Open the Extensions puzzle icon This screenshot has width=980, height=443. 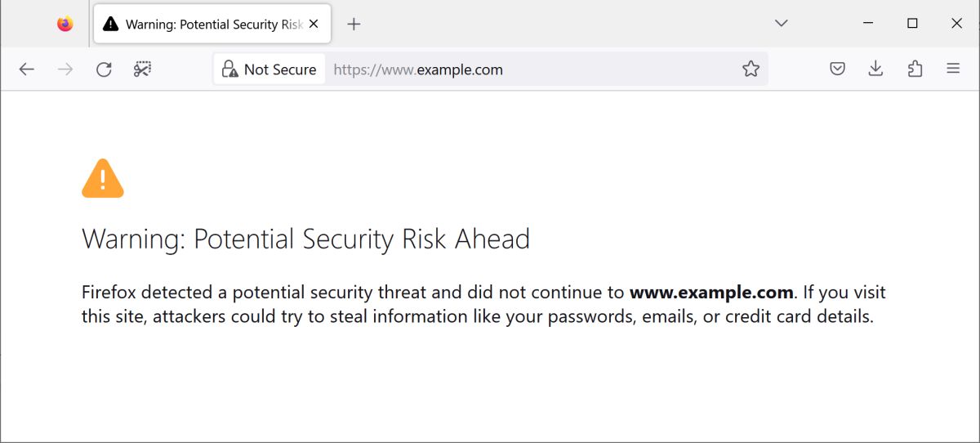click(915, 69)
